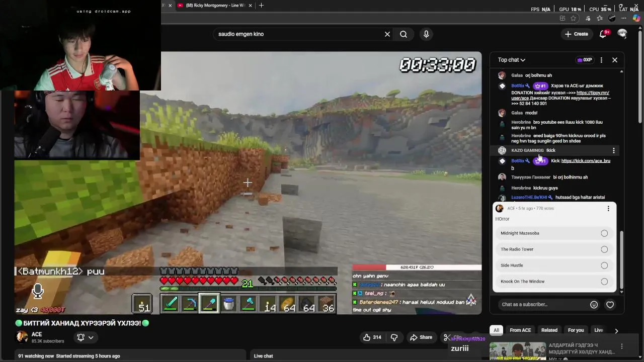Open live chat more options menu
Viewport: 644px width, 362px height.
point(601,60)
